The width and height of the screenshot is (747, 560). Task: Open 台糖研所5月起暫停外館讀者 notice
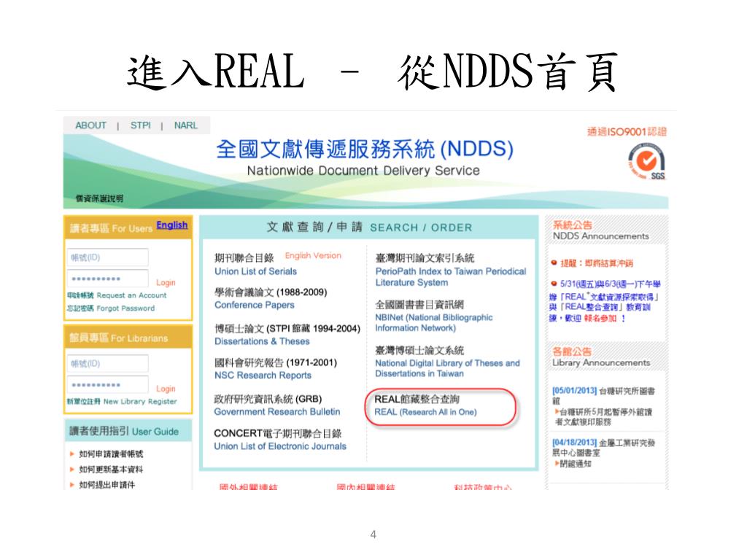(603, 416)
